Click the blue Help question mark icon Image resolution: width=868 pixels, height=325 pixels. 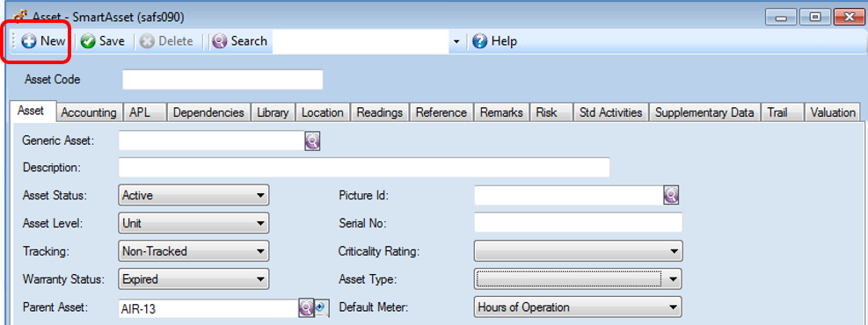click(479, 41)
